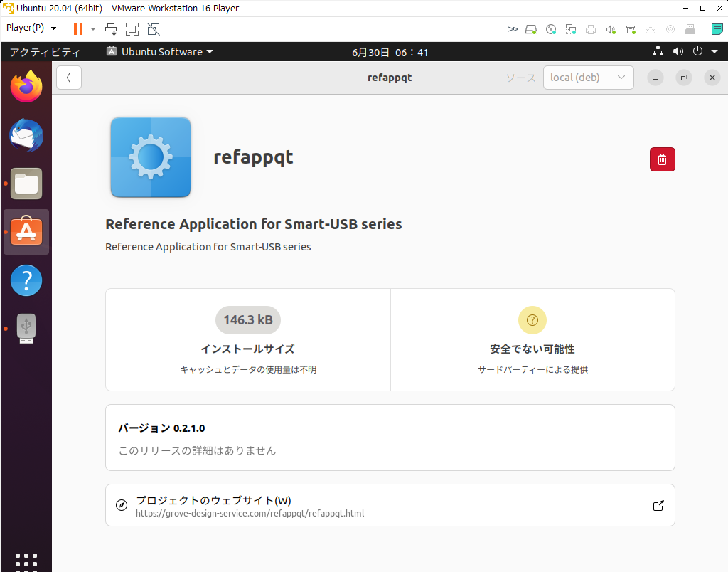The image size is (728, 572).
Task: Click the サードパーティーによる提供 text
Action: pyautogui.click(x=532, y=369)
